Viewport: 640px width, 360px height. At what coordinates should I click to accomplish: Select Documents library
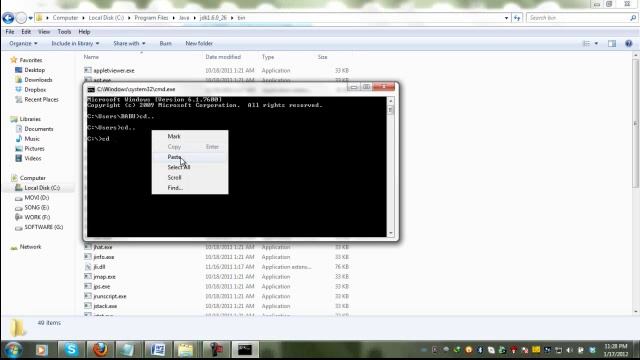tap(38, 129)
